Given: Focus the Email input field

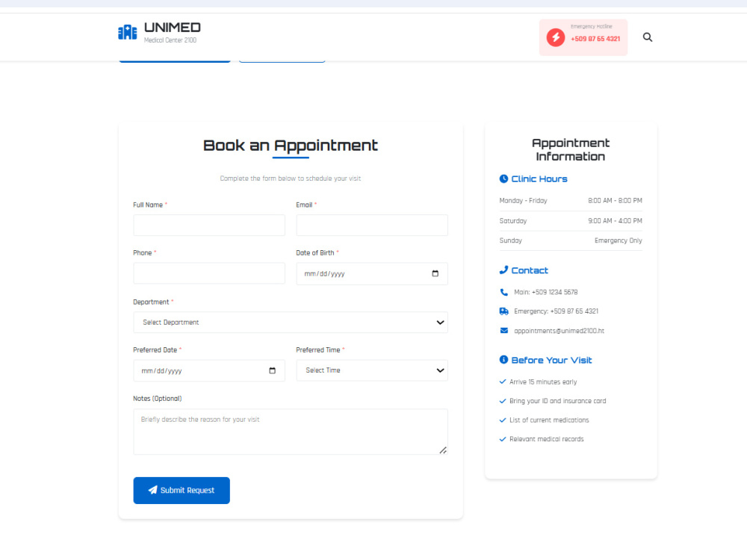Looking at the screenshot, I should (372, 225).
